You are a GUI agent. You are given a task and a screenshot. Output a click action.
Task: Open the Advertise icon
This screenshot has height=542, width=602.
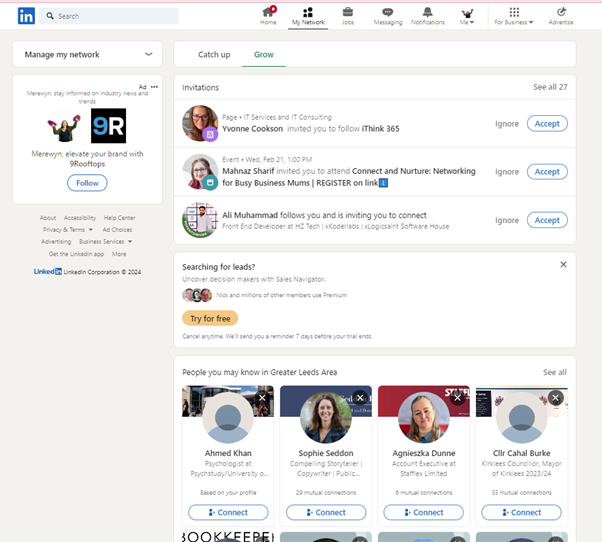(x=561, y=16)
